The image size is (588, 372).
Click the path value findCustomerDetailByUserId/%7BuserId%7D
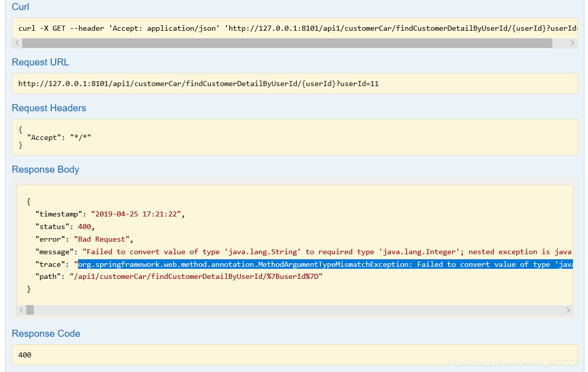pos(196,277)
